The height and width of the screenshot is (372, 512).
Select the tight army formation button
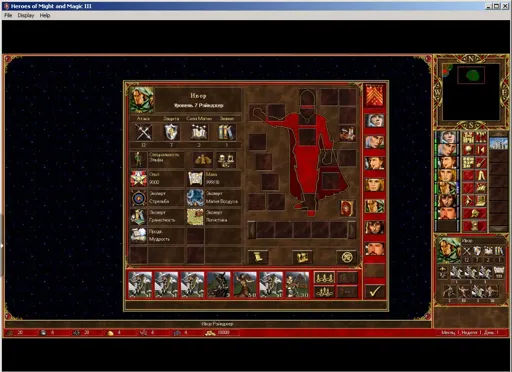(324, 292)
